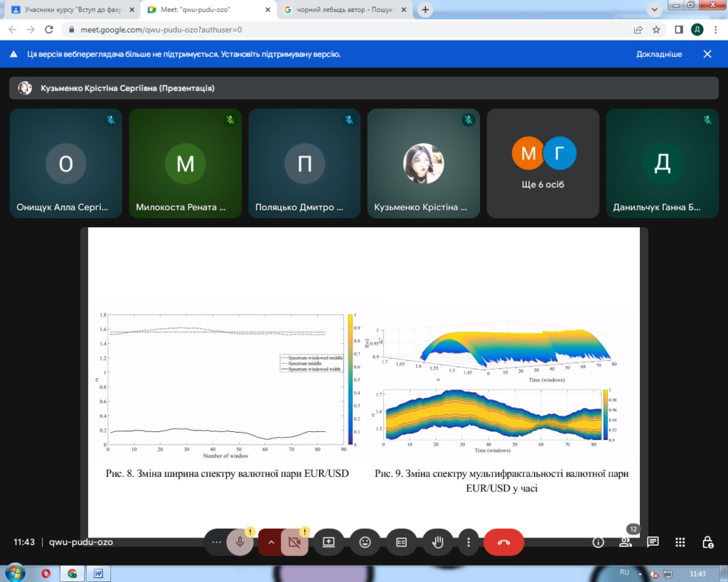Viewport: 728px width, 582px height.
Task: Open more options three-dot menu
Action: [469, 542]
